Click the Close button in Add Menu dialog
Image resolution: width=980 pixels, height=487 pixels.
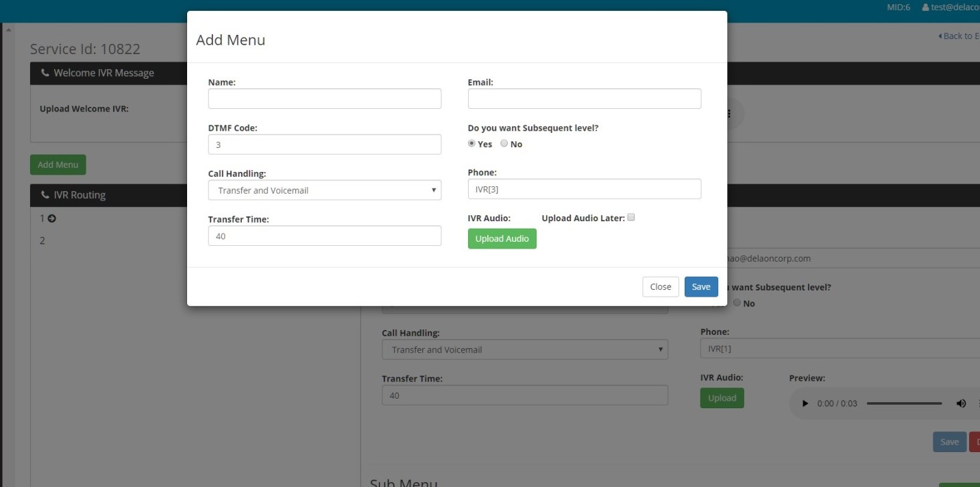[661, 286]
